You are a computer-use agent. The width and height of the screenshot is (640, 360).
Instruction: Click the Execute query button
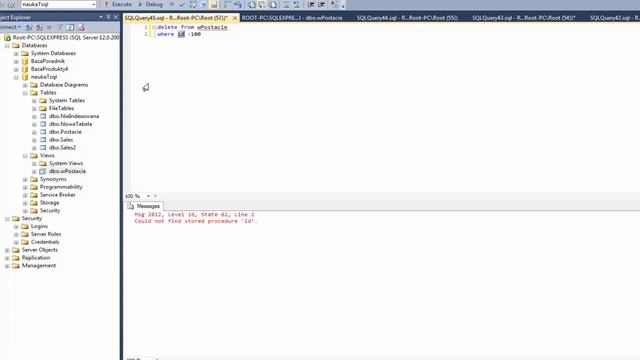coord(118,4)
